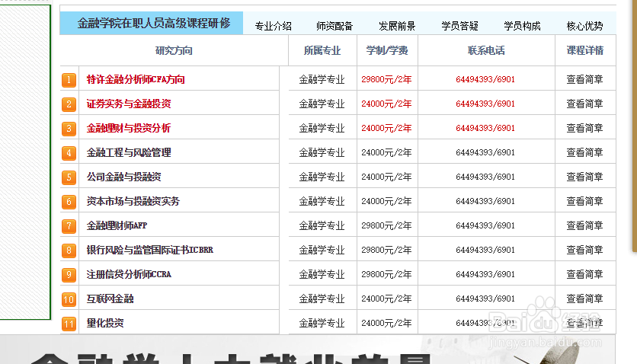Open 金融工程与风险管理 course link
Screen dimensions: 637x364
point(129,152)
